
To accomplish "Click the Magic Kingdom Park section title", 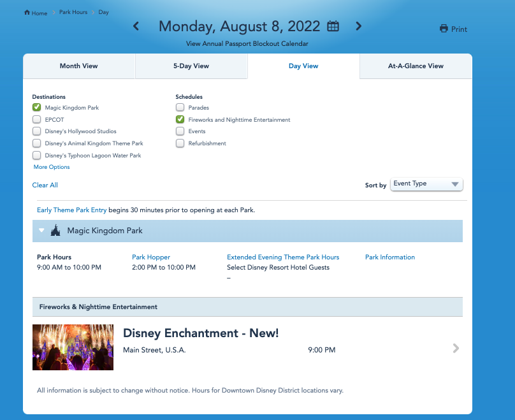I will click(x=105, y=231).
